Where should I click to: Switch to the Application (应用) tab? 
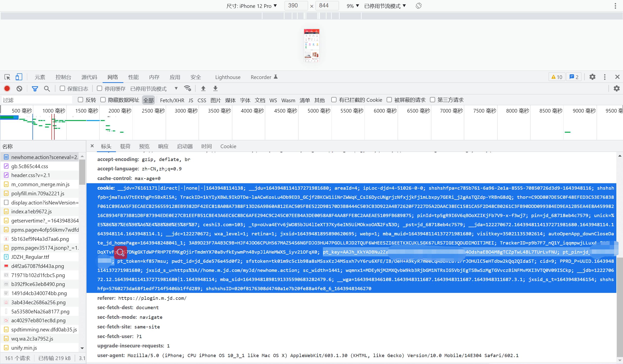[175, 77]
